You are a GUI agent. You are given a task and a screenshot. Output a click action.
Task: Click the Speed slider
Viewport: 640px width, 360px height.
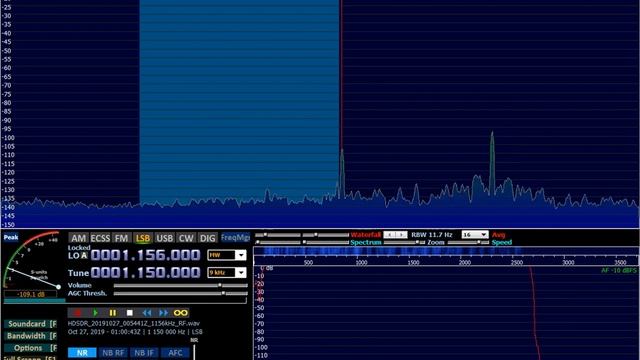pos(468,242)
